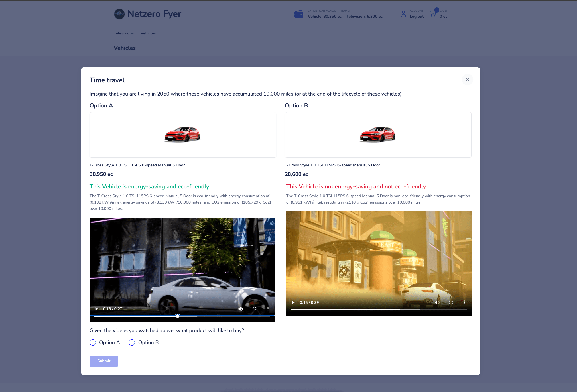Screen dimensions: 577x392
Task: Click the green eco-friendly heading
Action: (x=149, y=186)
